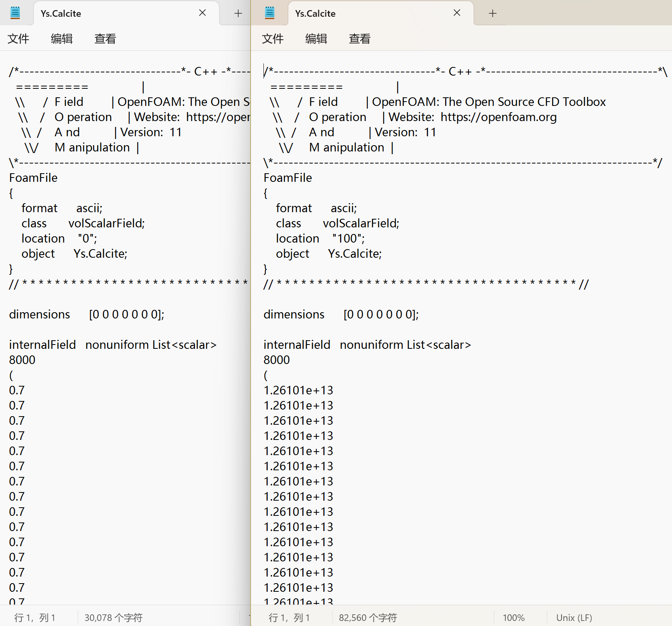
Task: Click the 82,560 个字符 character count
Action: click(368, 618)
